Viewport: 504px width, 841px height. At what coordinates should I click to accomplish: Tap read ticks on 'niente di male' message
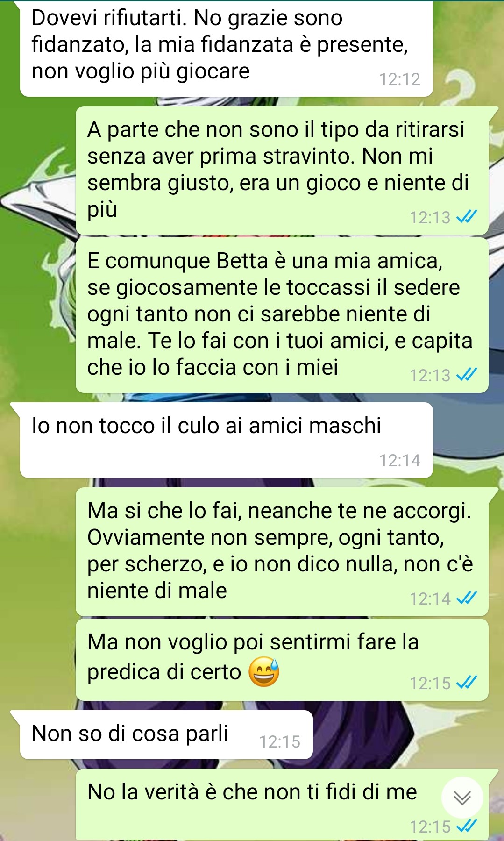pos(467,598)
